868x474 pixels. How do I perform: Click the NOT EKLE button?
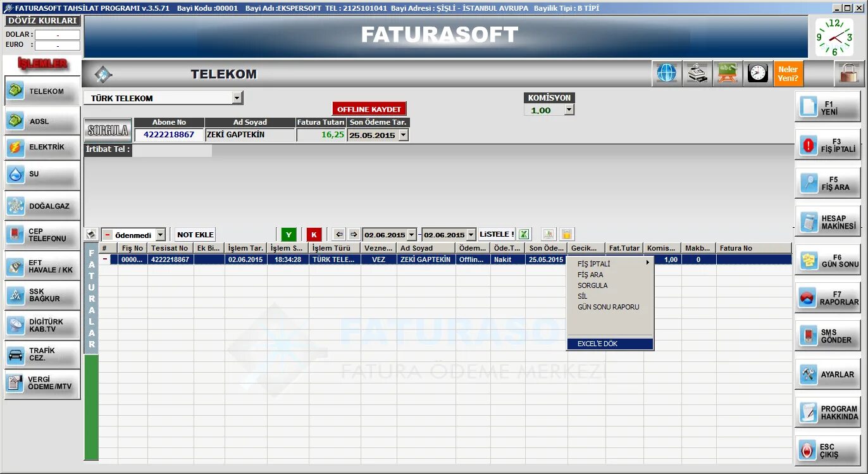pos(195,235)
